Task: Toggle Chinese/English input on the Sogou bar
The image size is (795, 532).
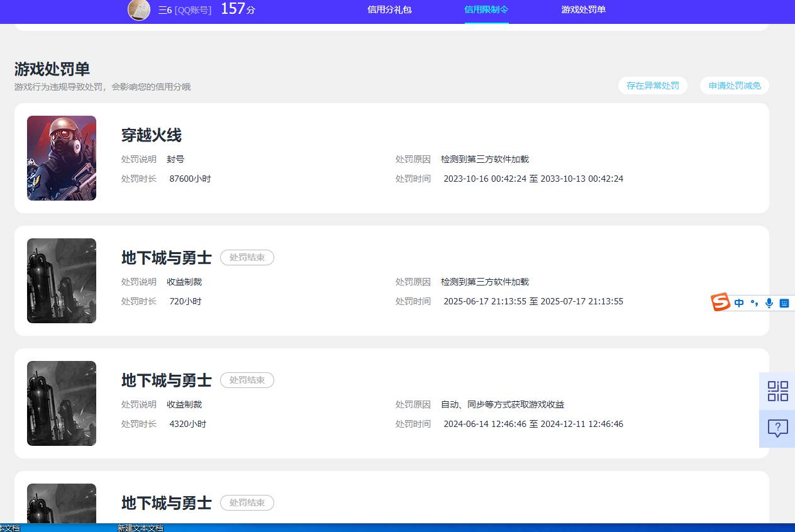Action: tap(738, 302)
